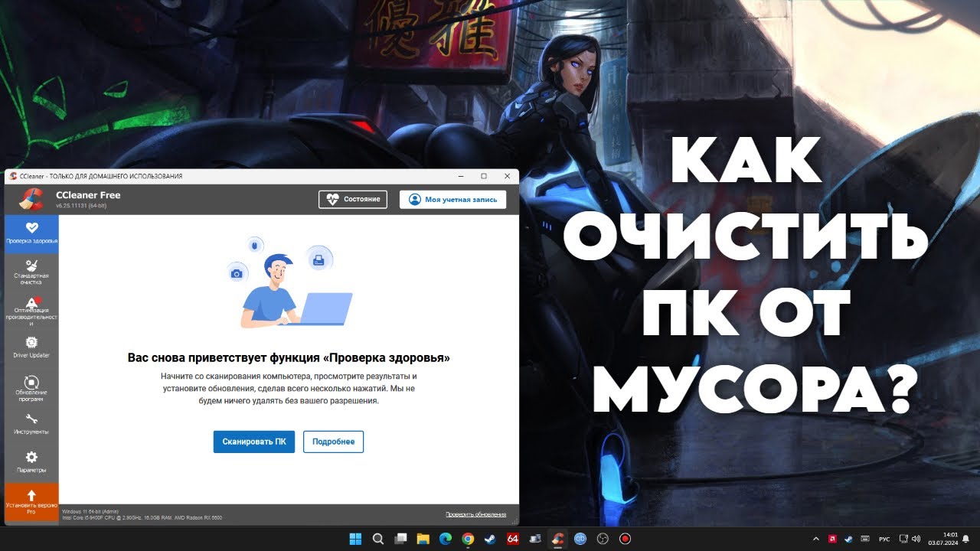980x551 pixels.
Task: Launch Google Chrome from taskbar
Action: [x=468, y=539]
